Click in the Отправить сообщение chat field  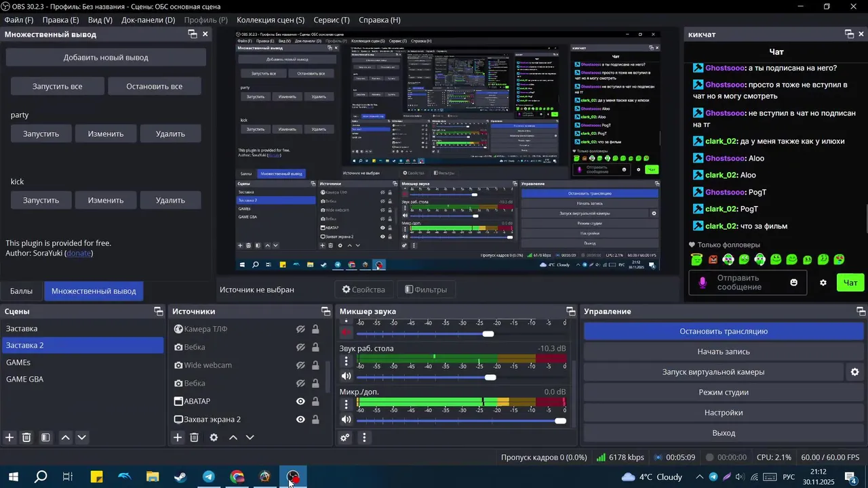749,283
